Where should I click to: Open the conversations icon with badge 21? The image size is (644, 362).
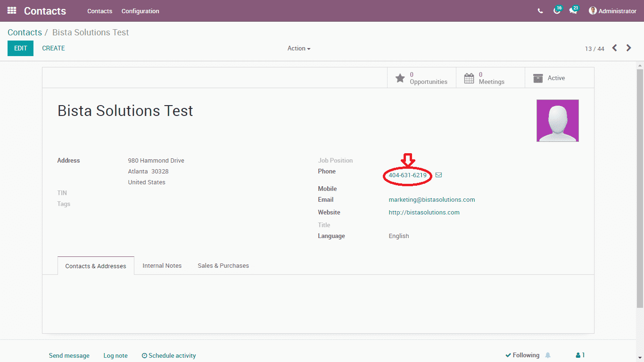573,10
